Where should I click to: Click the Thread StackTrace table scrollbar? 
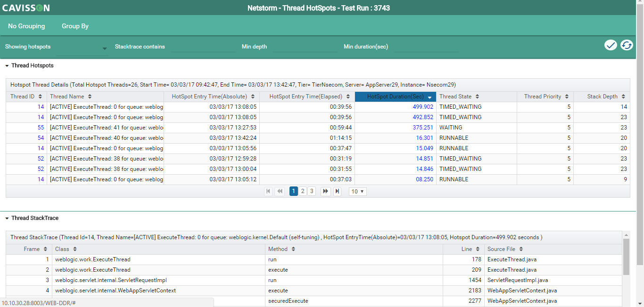[626, 256]
